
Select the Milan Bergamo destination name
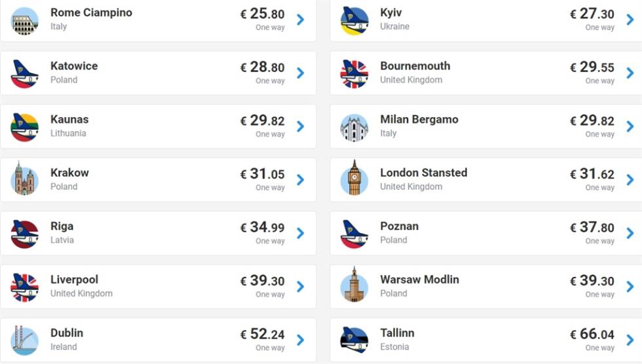click(x=419, y=119)
